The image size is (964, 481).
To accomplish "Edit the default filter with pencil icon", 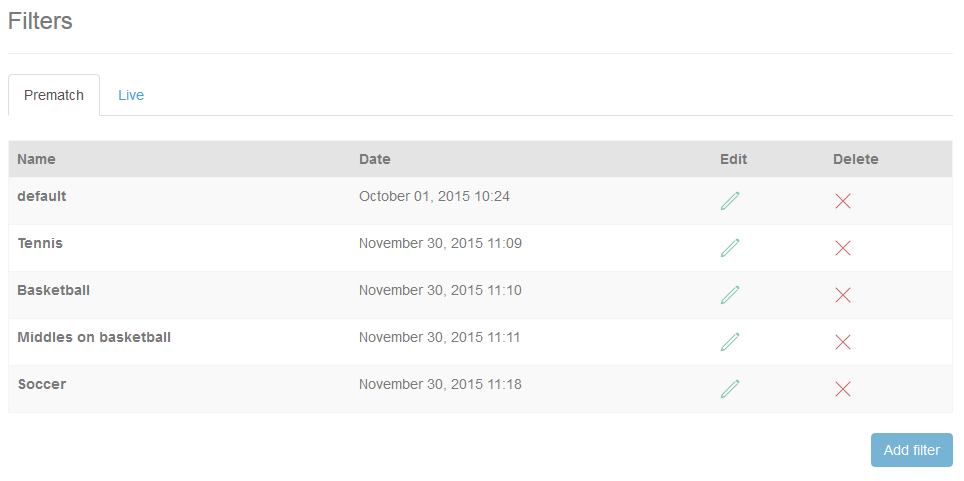I will tap(730, 201).
